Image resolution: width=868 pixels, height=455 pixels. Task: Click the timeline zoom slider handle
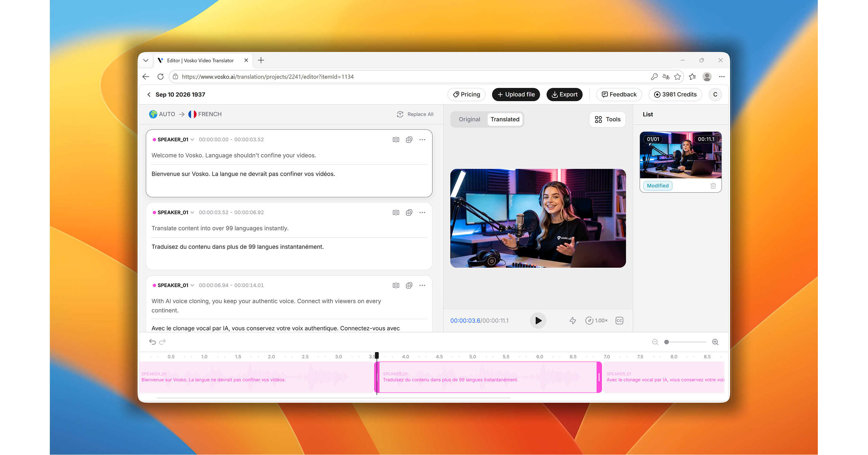666,342
